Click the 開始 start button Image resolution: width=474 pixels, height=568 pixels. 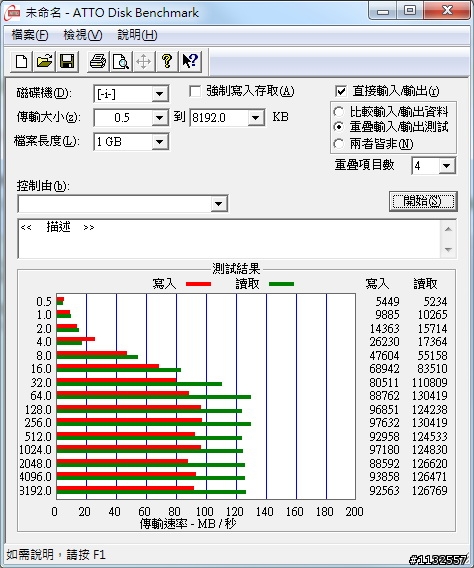423,201
